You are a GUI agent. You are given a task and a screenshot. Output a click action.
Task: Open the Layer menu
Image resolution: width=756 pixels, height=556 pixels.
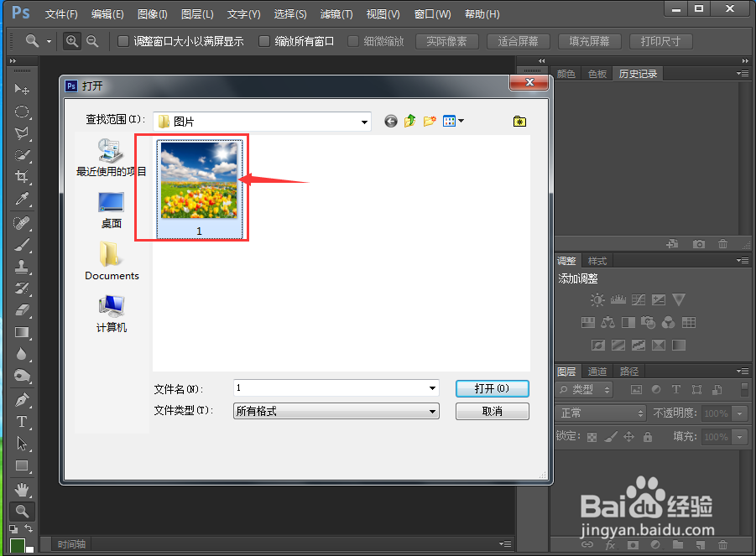pyautogui.click(x=197, y=14)
